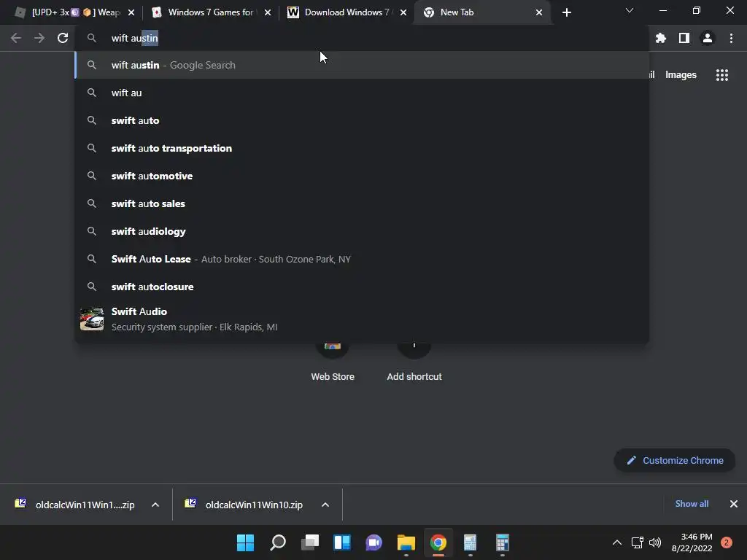The image size is (747, 560).
Task: Select the 'swift auto sales' suggestion
Action: click(x=362, y=203)
